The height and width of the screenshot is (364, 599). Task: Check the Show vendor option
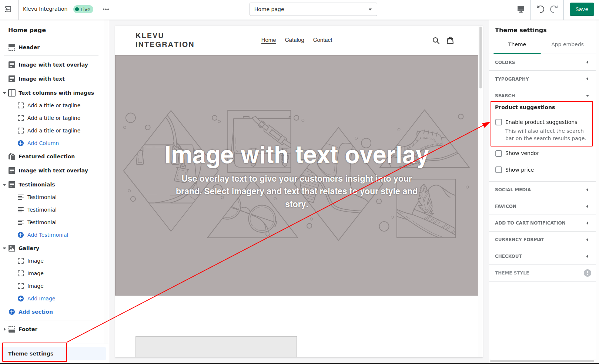(499, 154)
